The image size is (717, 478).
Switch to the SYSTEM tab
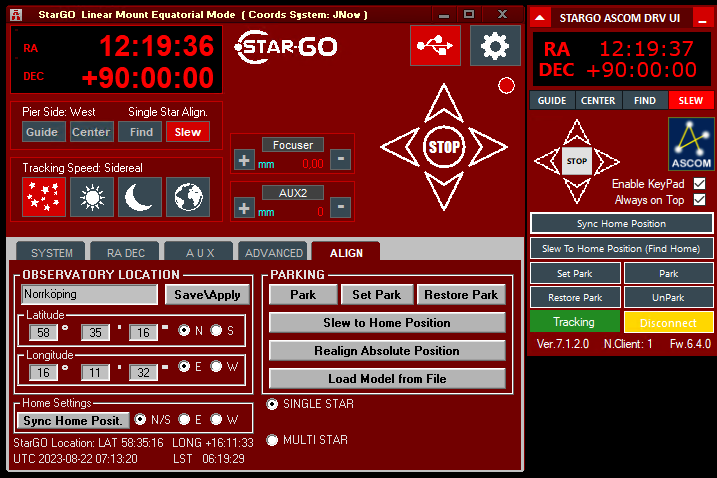tap(51, 252)
